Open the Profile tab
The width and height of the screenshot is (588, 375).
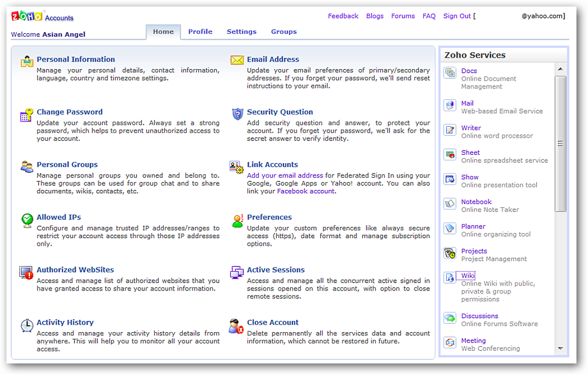tap(200, 32)
